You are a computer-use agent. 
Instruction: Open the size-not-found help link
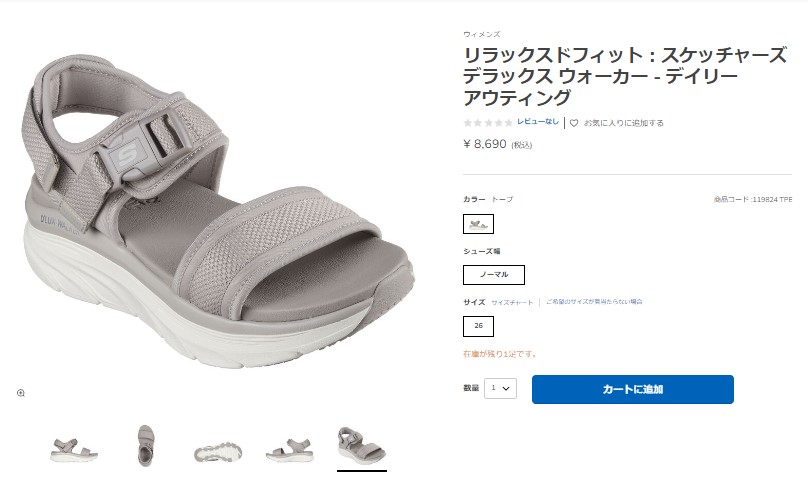tap(594, 302)
